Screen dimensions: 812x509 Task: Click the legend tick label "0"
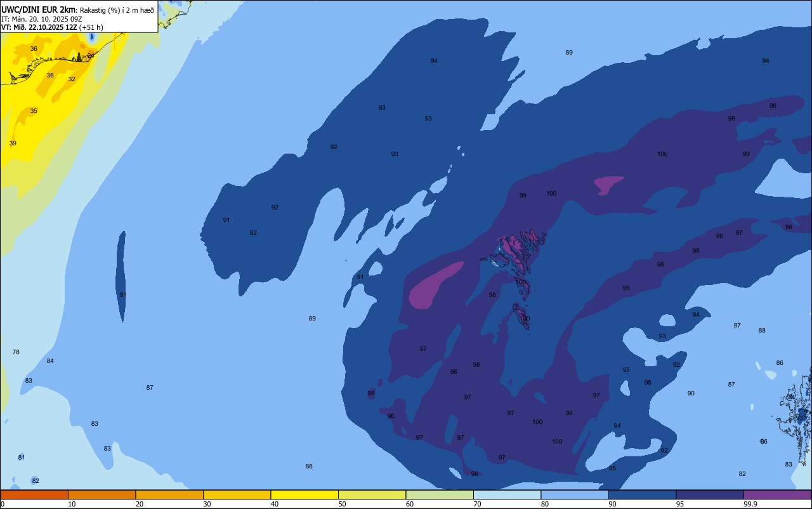coord(3,504)
